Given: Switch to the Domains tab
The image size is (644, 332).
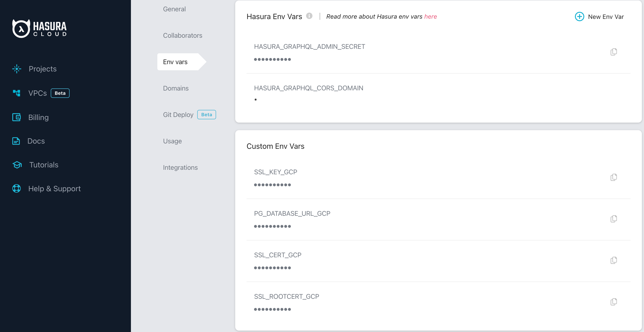Looking at the screenshot, I should click(176, 88).
